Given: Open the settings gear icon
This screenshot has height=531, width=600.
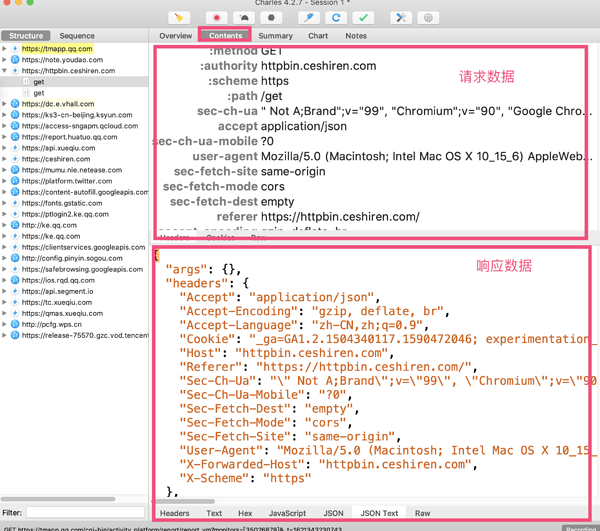Looking at the screenshot, I should pos(428,17).
